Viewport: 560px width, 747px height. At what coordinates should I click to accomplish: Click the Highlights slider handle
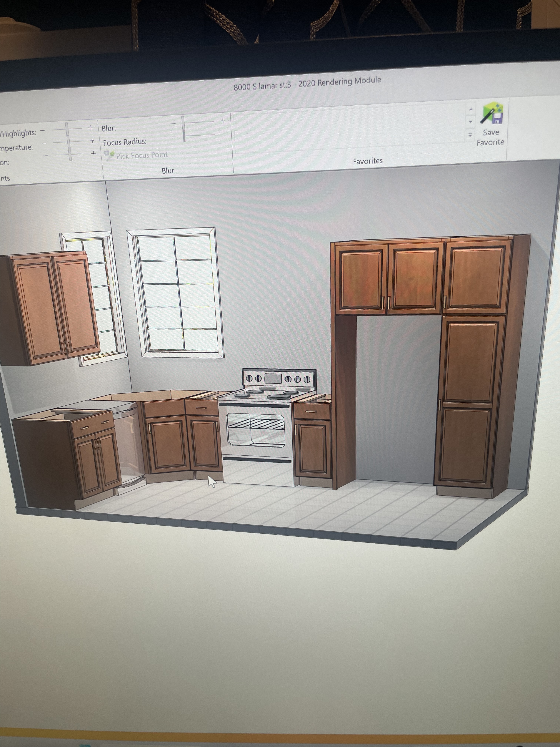point(67,129)
